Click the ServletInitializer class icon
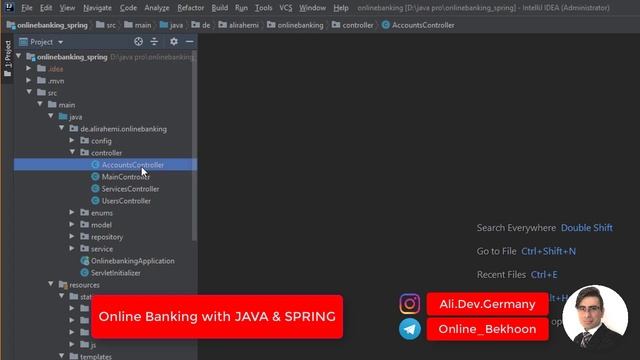Screen dimensions: 640x360 [x=84, y=273]
